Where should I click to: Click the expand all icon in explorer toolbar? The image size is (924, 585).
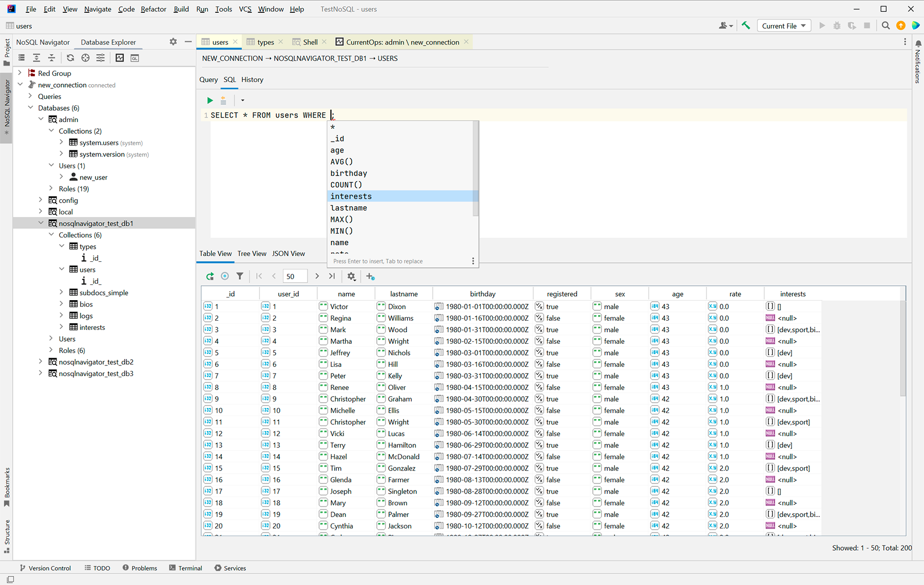[x=36, y=58]
